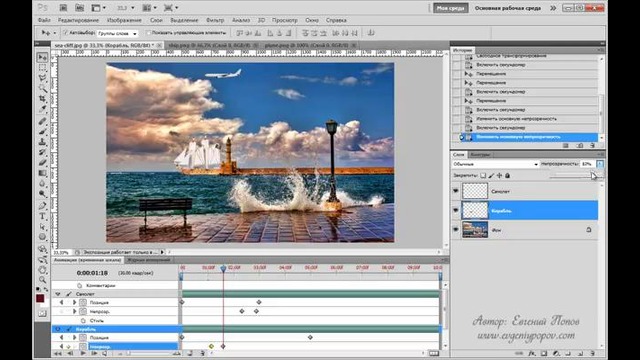This screenshot has width=640, height=360.
Task: Select the Rectangular Marquee tool
Action: [42, 68]
